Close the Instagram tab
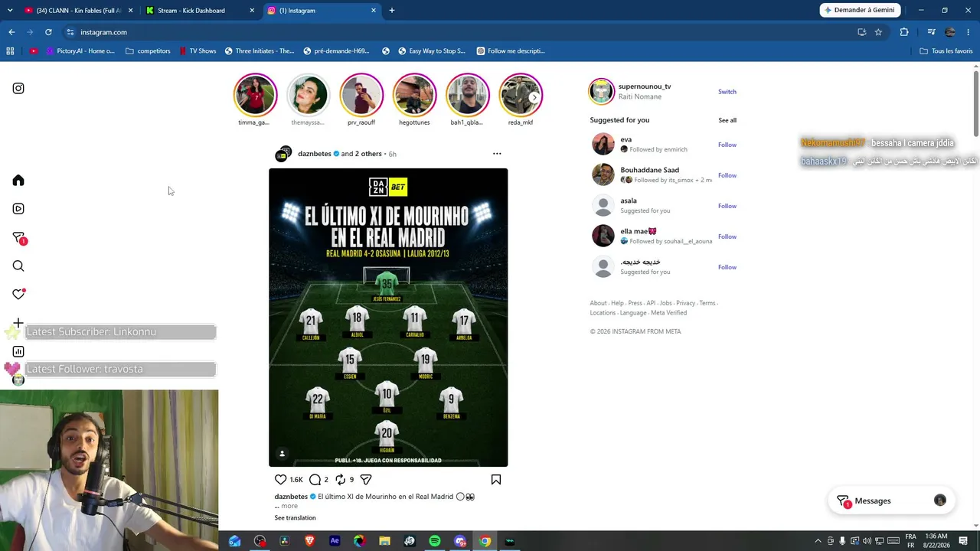Viewport: 980px width, 551px height. (374, 11)
